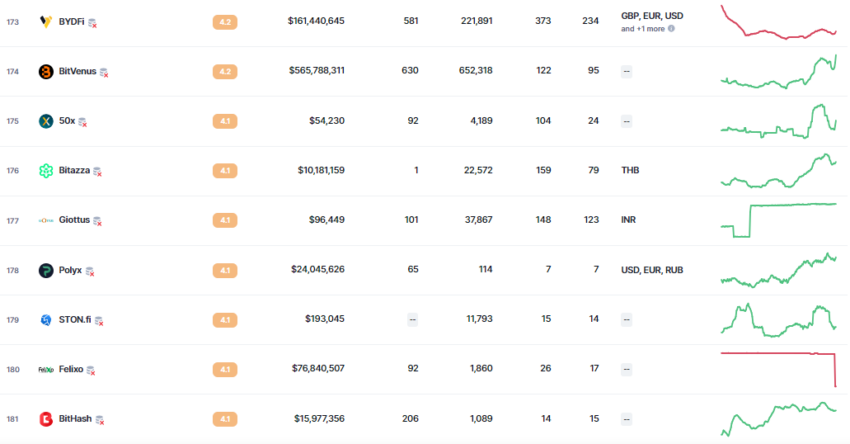The image size is (850, 444).
Task: Click the Polyx logo icon
Action: 46,270
